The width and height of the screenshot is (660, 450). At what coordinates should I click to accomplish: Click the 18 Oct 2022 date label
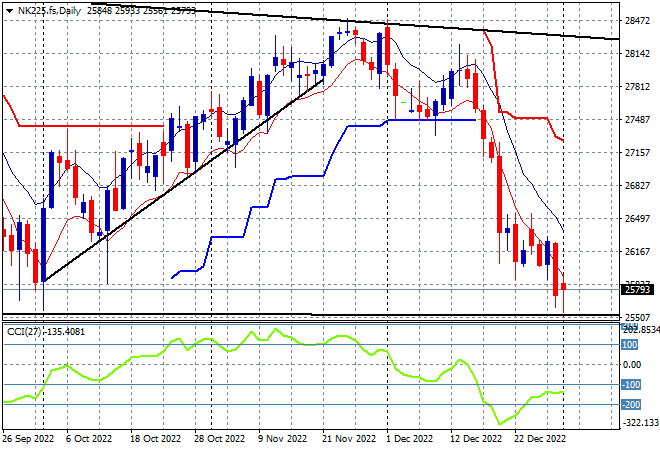click(x=155, y=439)
